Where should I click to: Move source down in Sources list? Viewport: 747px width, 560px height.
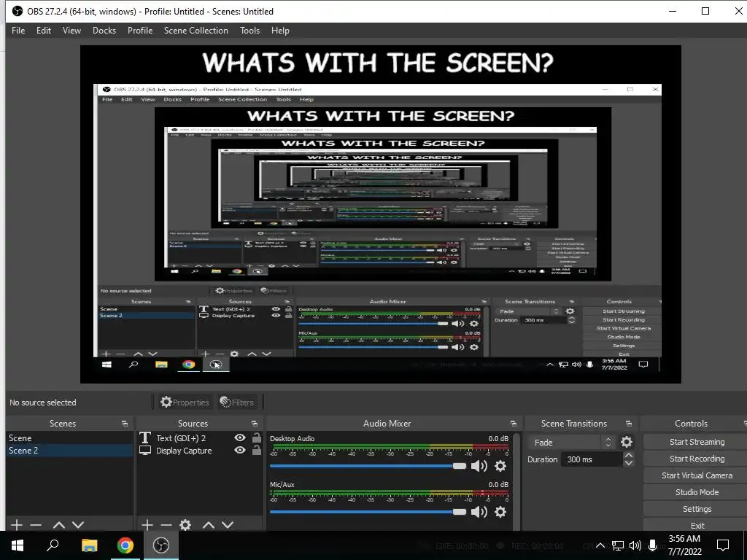tap(228, 525)
